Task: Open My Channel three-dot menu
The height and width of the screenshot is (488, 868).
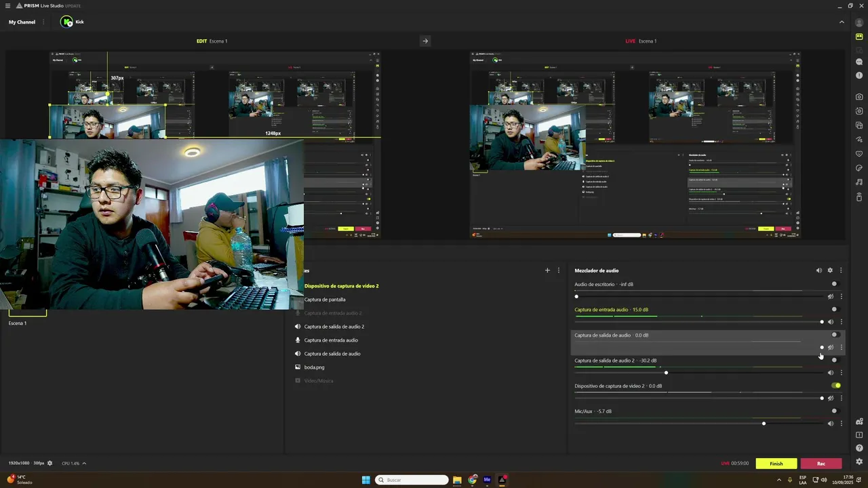Action: [x=44, y=22]
